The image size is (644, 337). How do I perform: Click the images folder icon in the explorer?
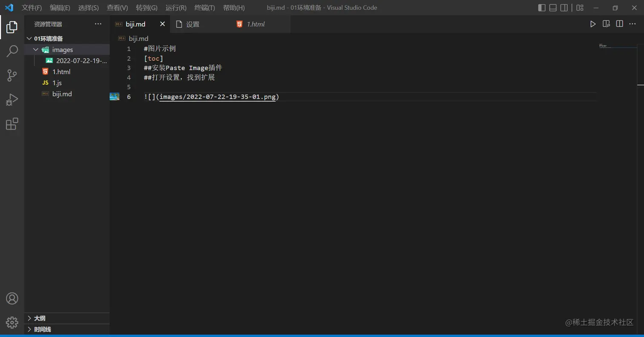[x=45, y=50]
